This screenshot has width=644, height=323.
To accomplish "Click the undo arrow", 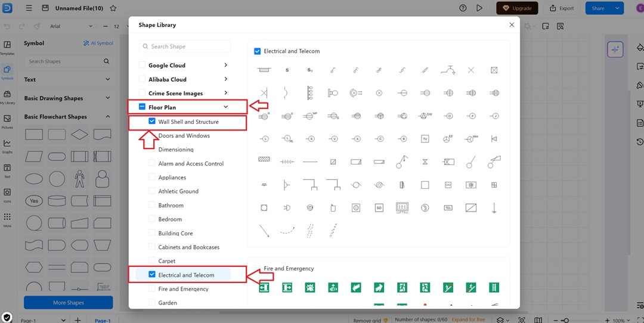I will pyautogui.click(x=7, y=26).
